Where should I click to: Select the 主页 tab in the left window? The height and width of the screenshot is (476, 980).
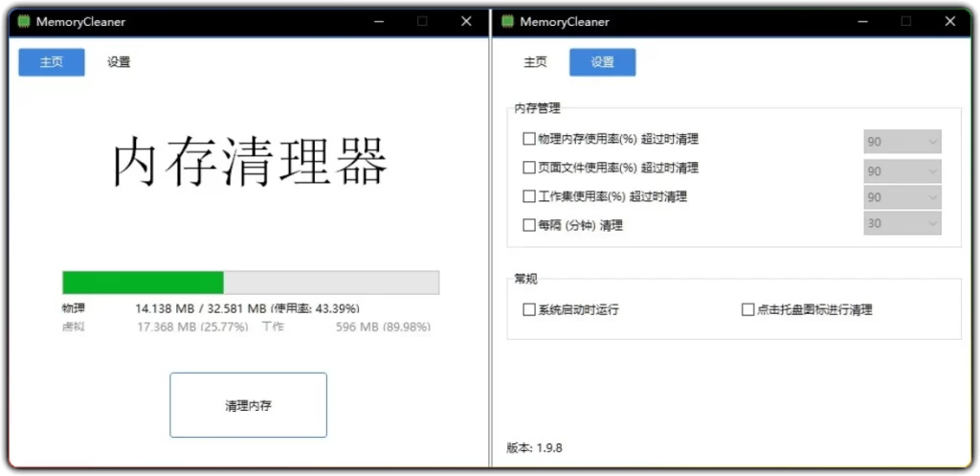coord(52,62)
